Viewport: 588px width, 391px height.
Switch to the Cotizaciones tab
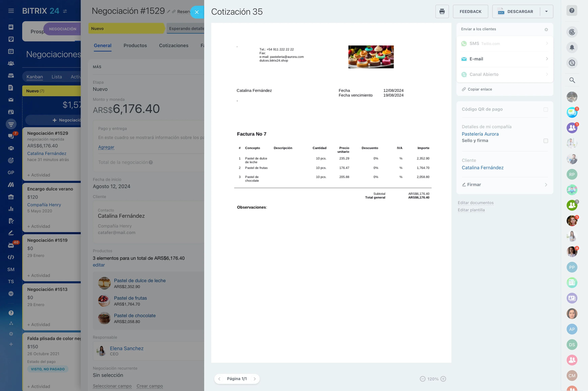(x=173, y=45)
